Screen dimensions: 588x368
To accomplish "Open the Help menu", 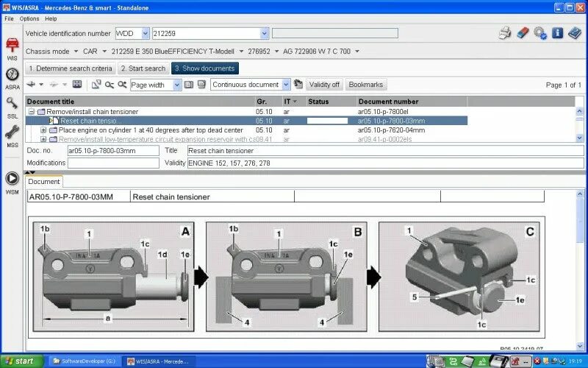I will coord(51,18).
